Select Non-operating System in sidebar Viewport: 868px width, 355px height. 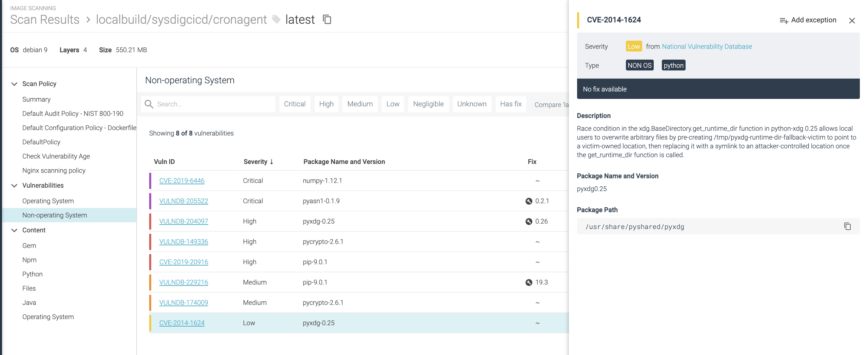pyautogui.click(x=69, y=215)
